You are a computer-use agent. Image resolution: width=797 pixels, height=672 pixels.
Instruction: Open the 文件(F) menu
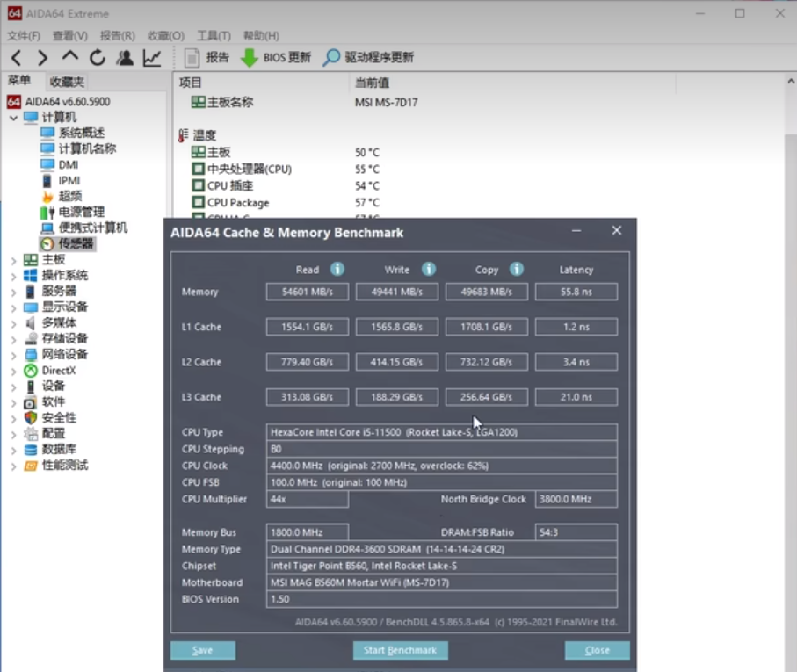click(24, 36)
